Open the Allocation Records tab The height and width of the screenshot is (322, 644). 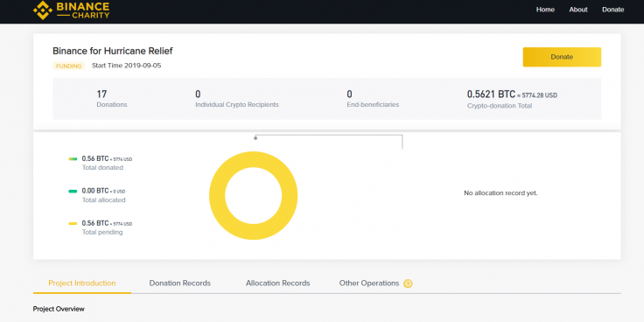pyautogui.click(x=277, y=283)
